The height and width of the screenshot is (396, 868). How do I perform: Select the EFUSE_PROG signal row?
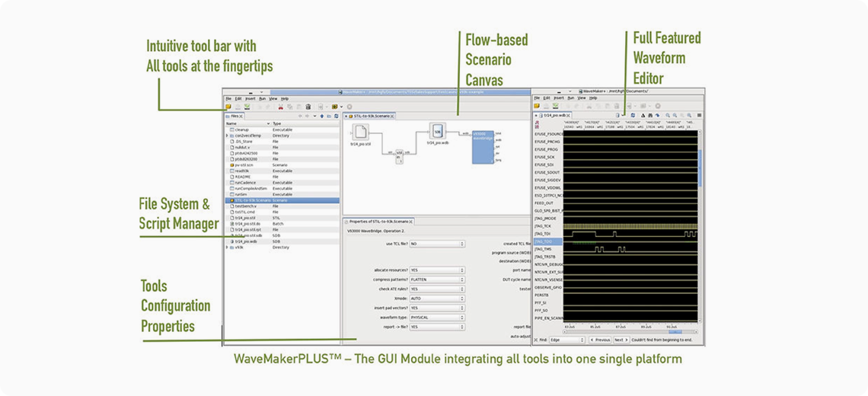coord(548,149)
